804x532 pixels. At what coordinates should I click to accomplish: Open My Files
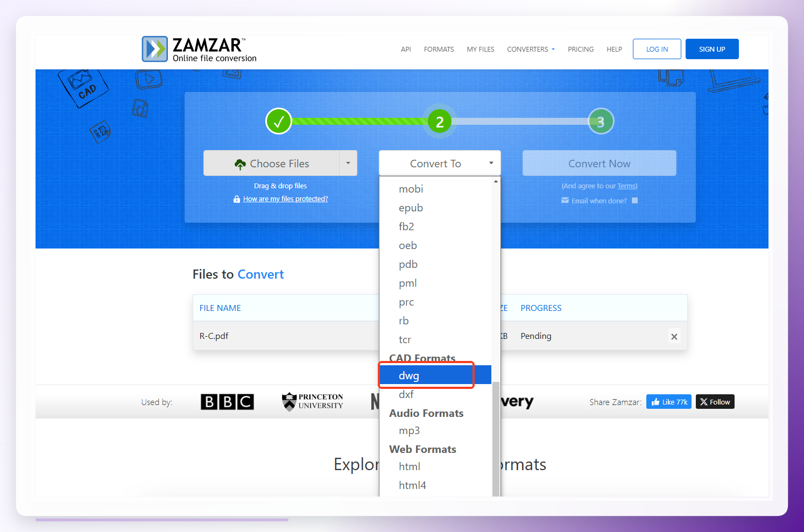click(x=481, y=49)
